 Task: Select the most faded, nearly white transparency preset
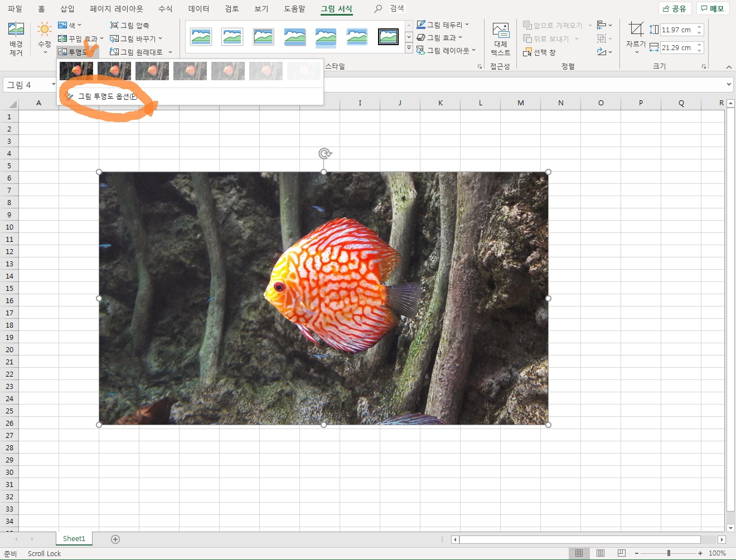(x=304, y=71)
